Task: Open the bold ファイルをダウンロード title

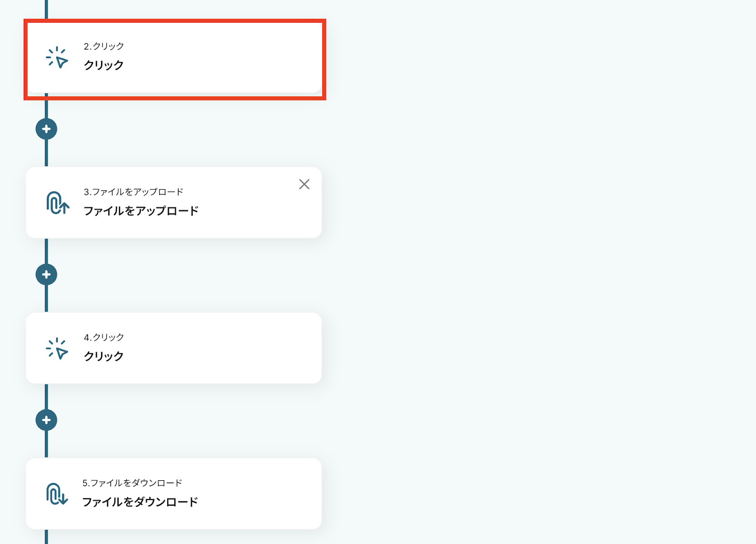Action: pos(140,501)
